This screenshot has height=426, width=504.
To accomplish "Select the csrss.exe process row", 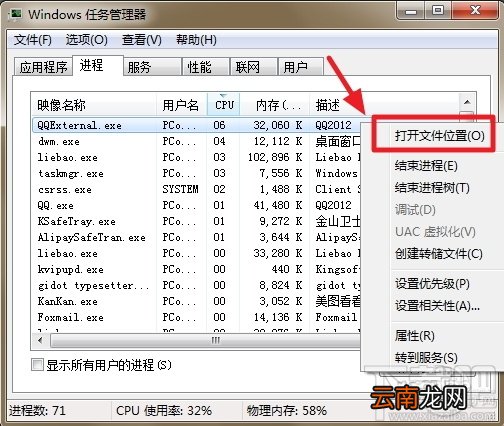I will click(197, 189).
